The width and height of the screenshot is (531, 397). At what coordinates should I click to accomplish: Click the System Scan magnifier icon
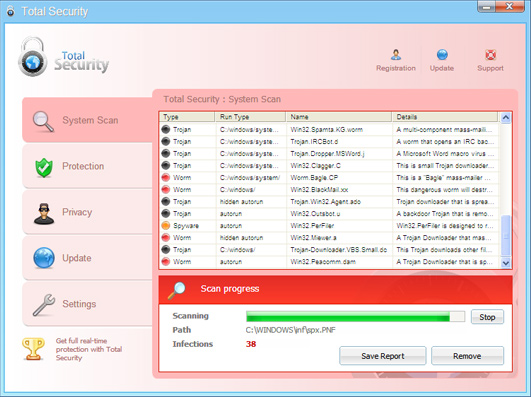click(43, 121)
